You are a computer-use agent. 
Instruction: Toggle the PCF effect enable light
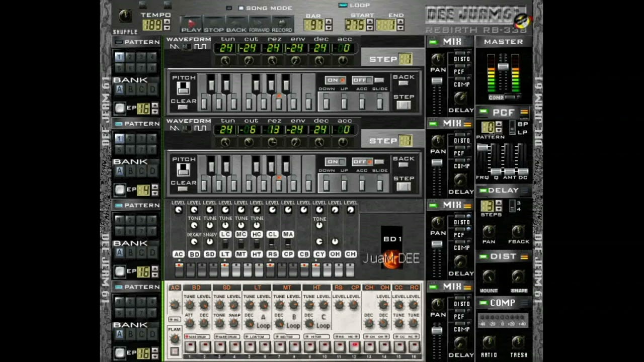[x=484, y=112]
